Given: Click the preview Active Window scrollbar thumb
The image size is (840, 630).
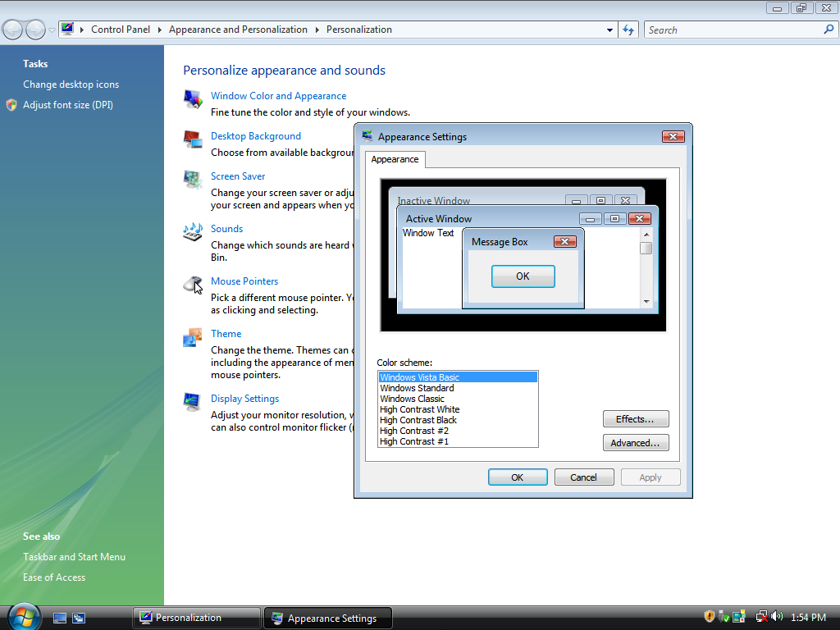Looking at the screenshot, I should coord(646,249).
